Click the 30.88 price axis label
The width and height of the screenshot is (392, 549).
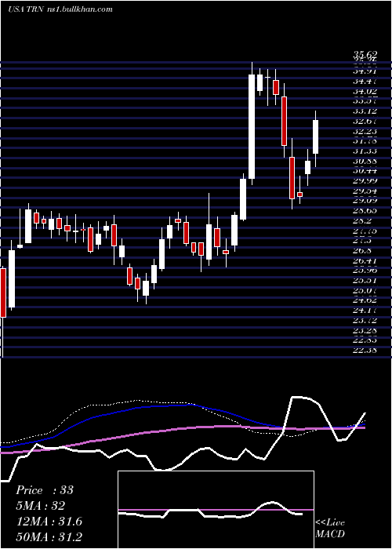pos(365,161)
